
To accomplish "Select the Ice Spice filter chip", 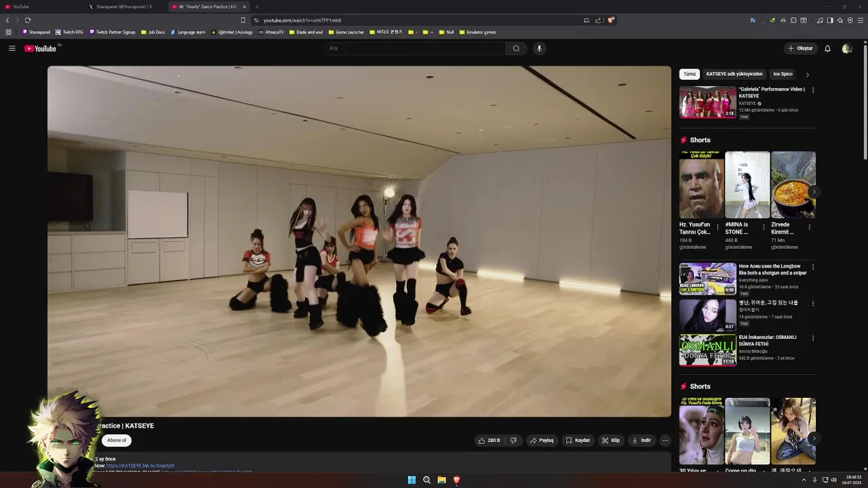I will click(783, 74).
